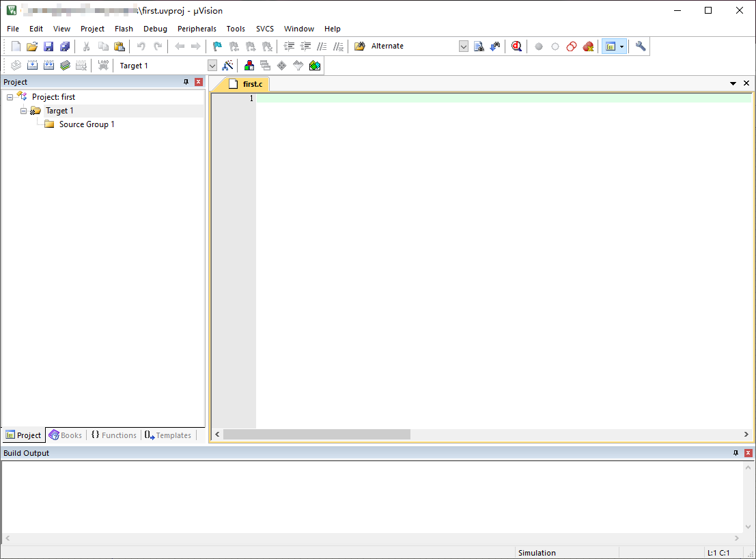Screen dimensions: 756x559
Task: Switch to the Books panel tab
Action: [x=66, y=435]
